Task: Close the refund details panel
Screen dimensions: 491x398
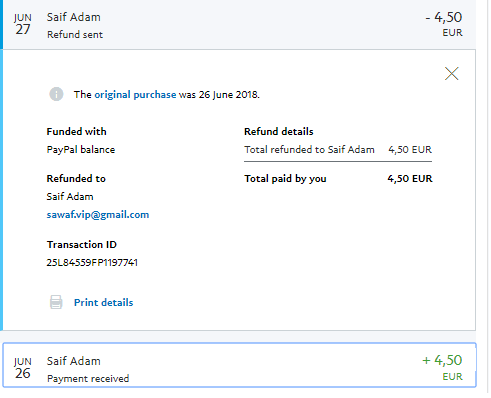Action: tap(451, 73)
